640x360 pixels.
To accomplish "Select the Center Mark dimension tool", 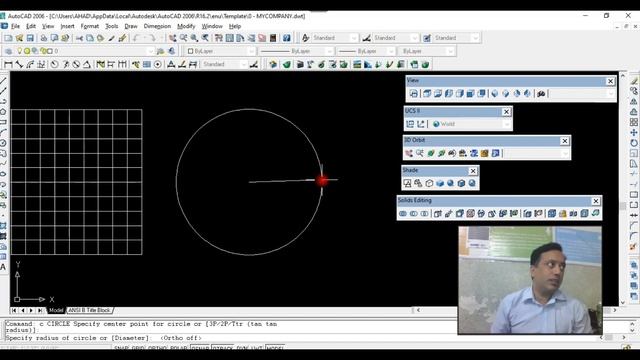I will click(158, 64).
